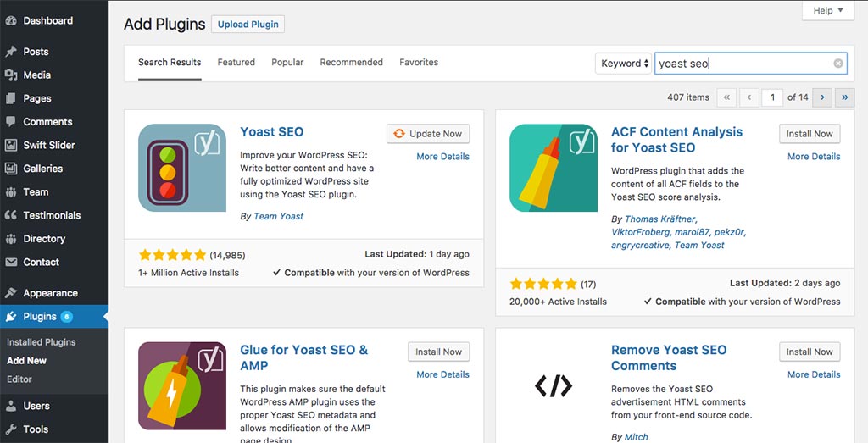The width and height of the screenshot is (868, 443).
Task: Click the Contact envelope icon
Action: point(11,262)
